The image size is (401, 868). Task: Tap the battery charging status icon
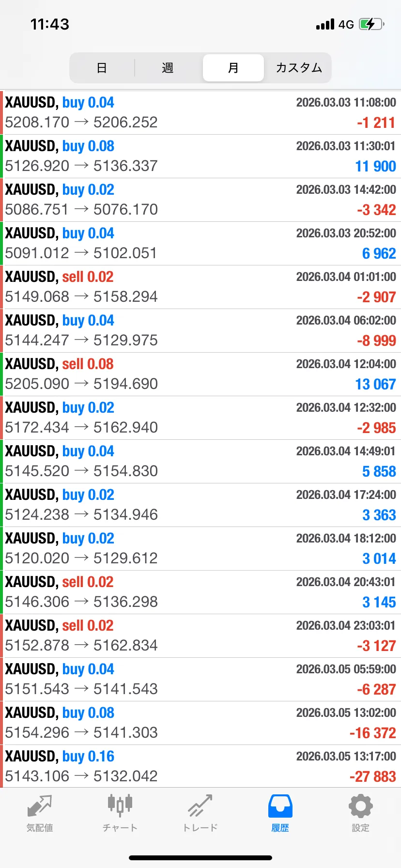coord(371,24)
